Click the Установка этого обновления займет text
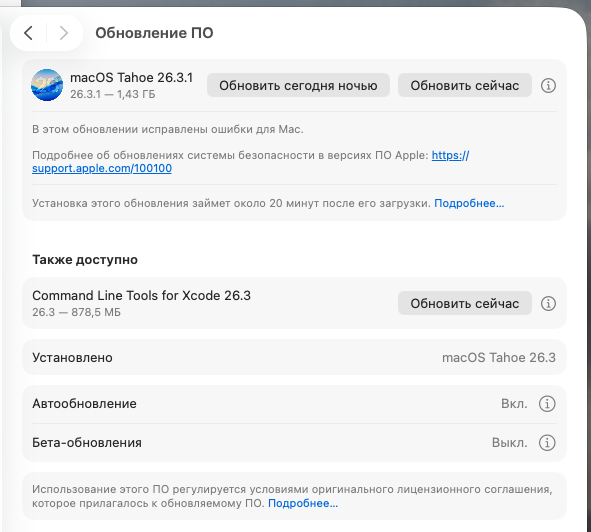This screenshot has height=532, width=591. (231, 204)
